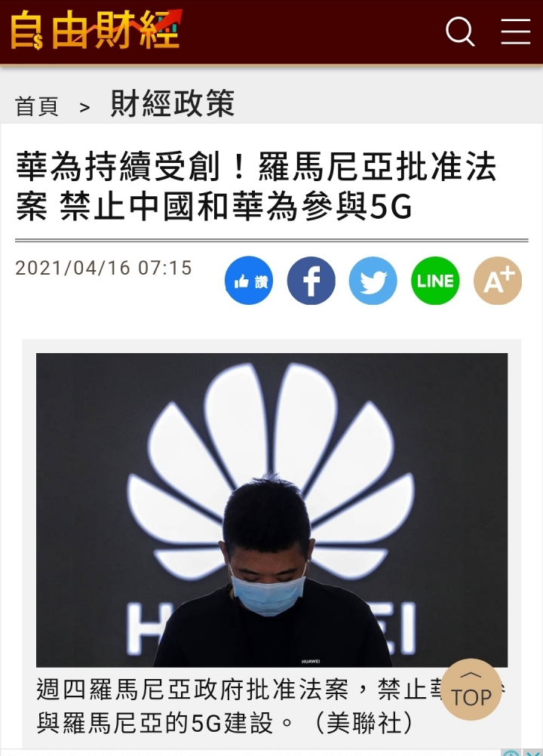Open the ad info icon
Viewport: 543px width, 756px height.
(x=511, y=753)
